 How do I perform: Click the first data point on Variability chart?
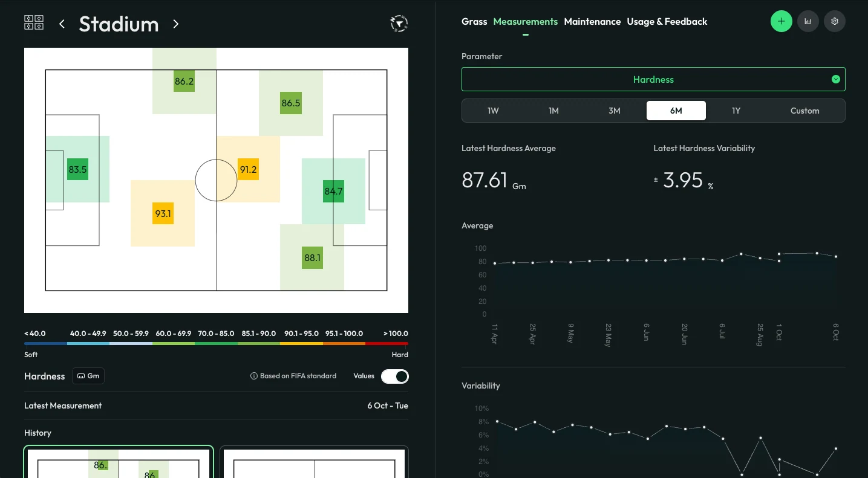point(497,421)
